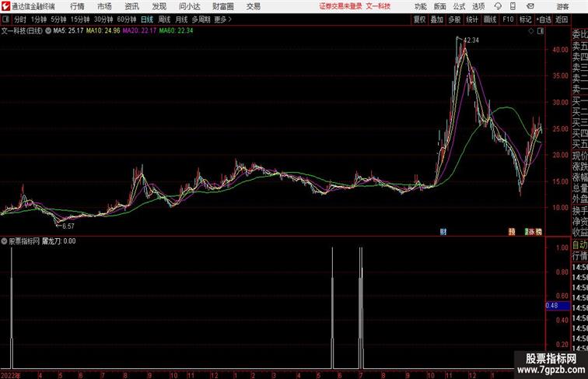Click the 42.34 high price marker

(x=471, y=40)
